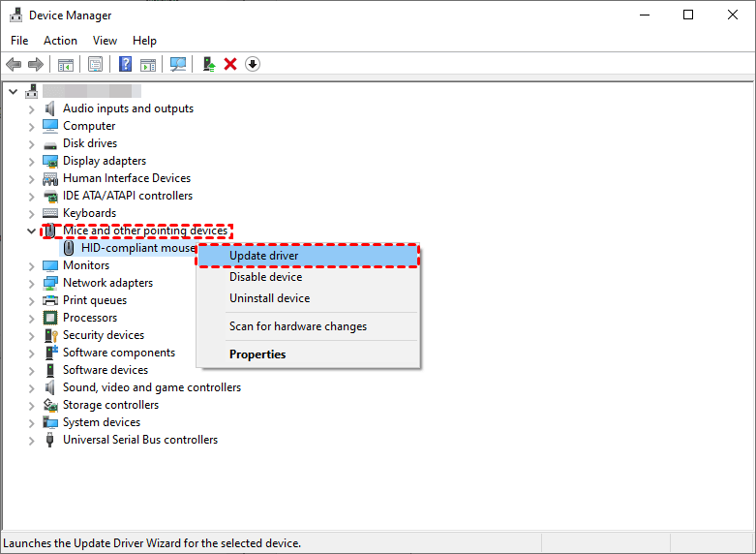Collapse the root computer node
The image size is (756, 554).
(x=14, y=91)
